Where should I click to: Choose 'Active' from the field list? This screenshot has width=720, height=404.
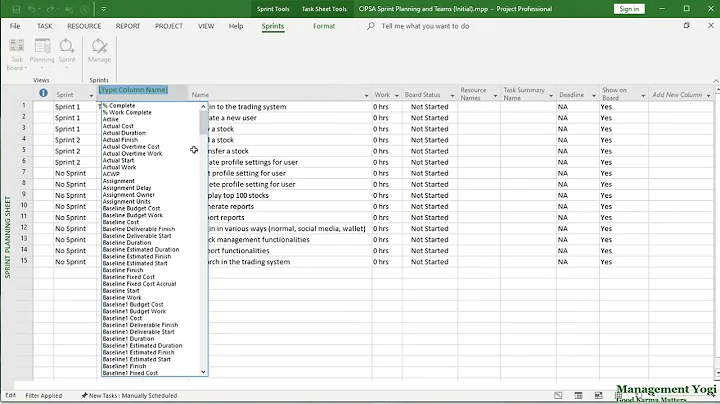click(x=111, y=119)
